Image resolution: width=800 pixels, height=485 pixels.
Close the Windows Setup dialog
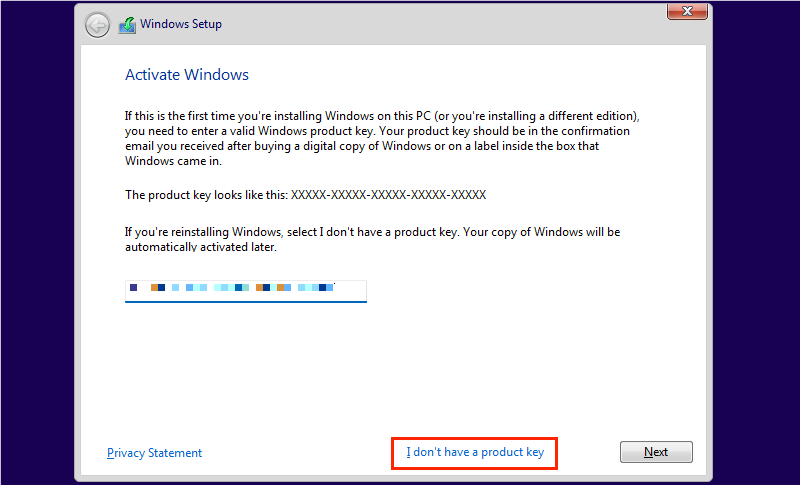click(x=687, y=11)
